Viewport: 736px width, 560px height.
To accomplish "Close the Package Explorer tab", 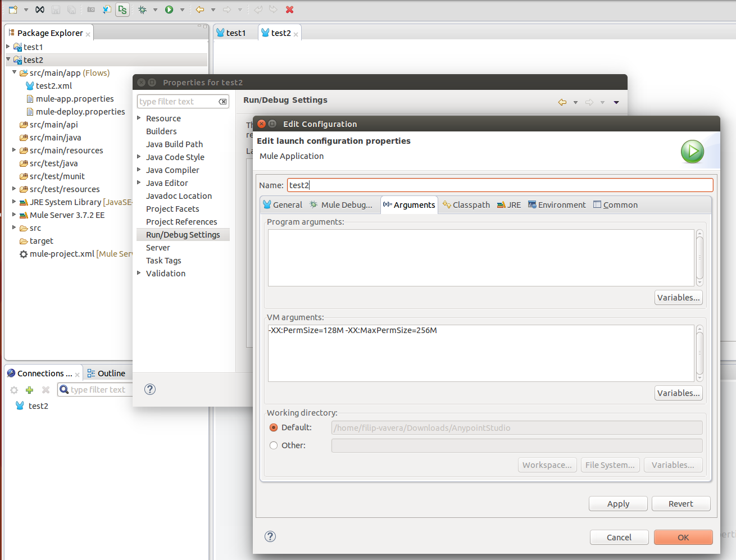I will click(x=88, y=34).
